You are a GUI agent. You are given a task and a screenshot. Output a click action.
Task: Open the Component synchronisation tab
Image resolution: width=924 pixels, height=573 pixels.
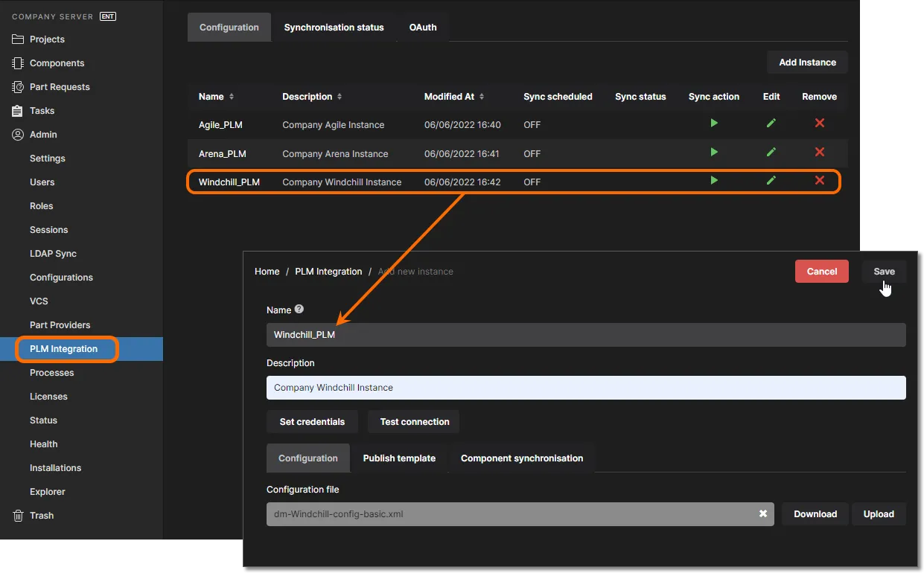pyautogui.click(x=522, y=458)
